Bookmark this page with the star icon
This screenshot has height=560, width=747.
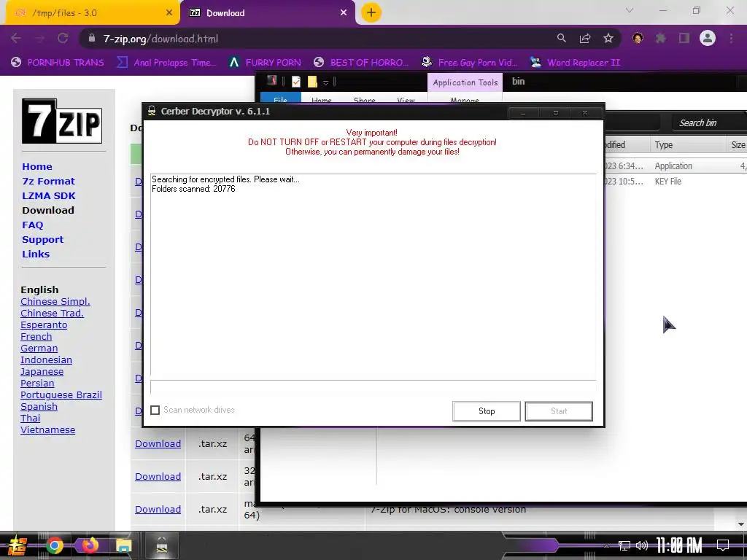point(608,38)
